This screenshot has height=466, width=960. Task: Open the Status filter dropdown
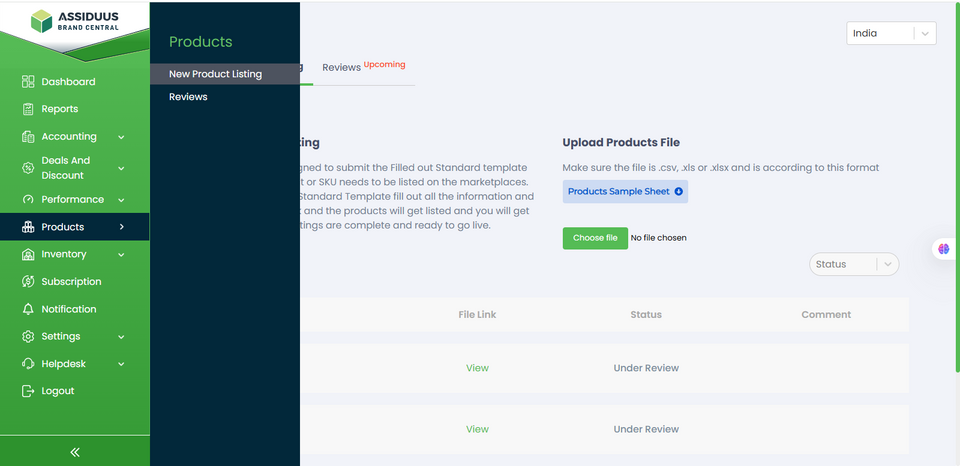pyautogui.click(x=853, y=264)
